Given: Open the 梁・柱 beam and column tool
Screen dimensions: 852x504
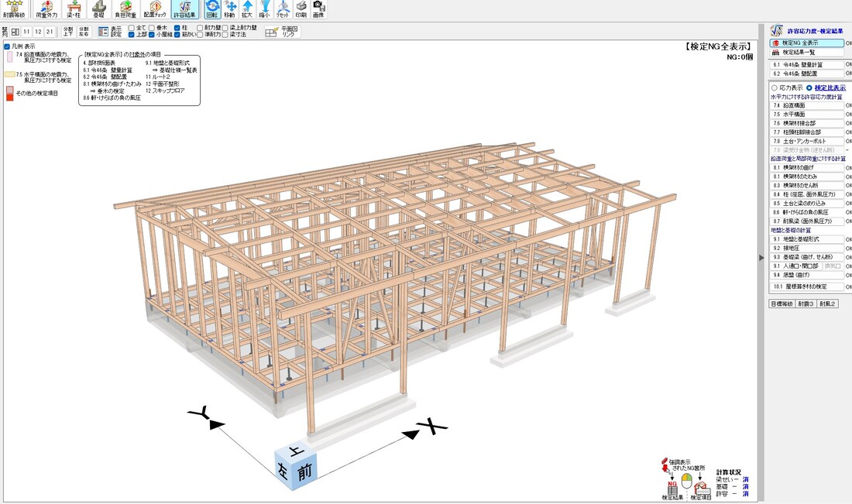Looking at the screenshot, I should pyautogui.click(x=74, y=9).
